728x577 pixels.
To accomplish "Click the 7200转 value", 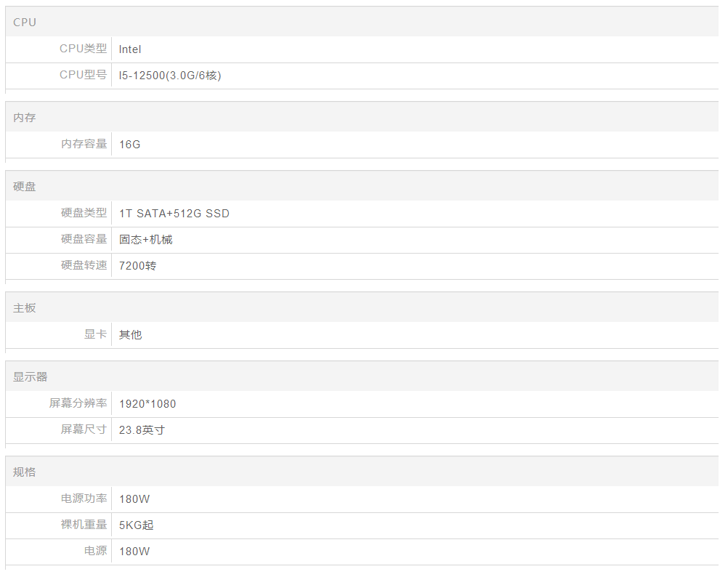I will click(138, 266).
